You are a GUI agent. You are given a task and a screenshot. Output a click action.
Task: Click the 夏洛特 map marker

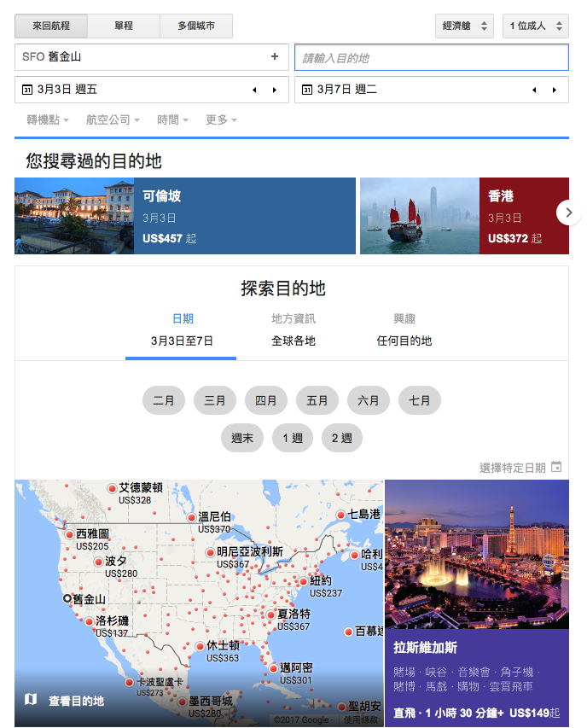(271, 614)
